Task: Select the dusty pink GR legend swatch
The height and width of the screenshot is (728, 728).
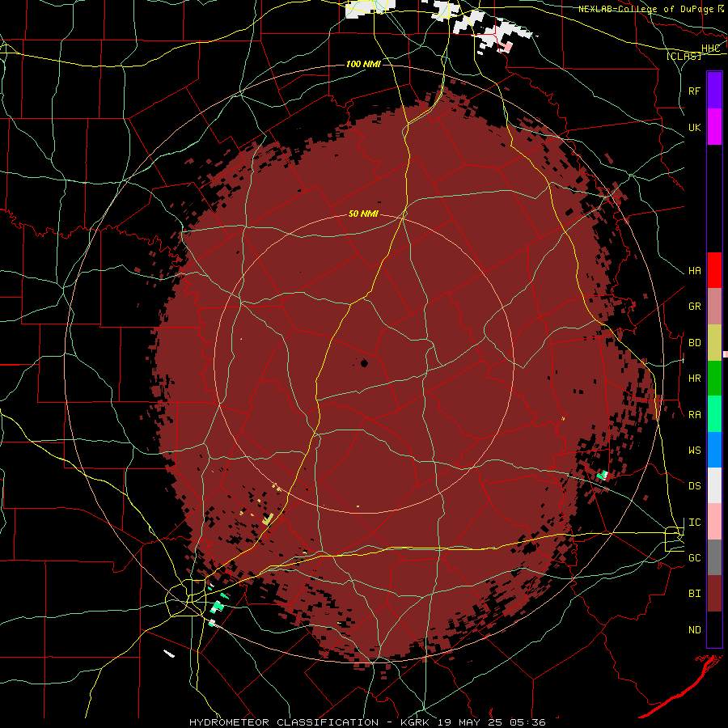Action: tap(714, 307)
